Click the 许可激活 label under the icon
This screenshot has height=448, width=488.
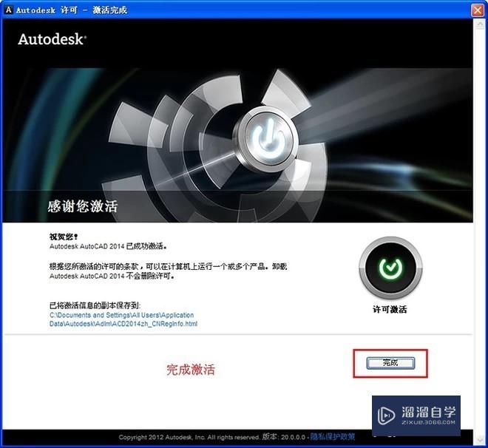tap(390, 309)
